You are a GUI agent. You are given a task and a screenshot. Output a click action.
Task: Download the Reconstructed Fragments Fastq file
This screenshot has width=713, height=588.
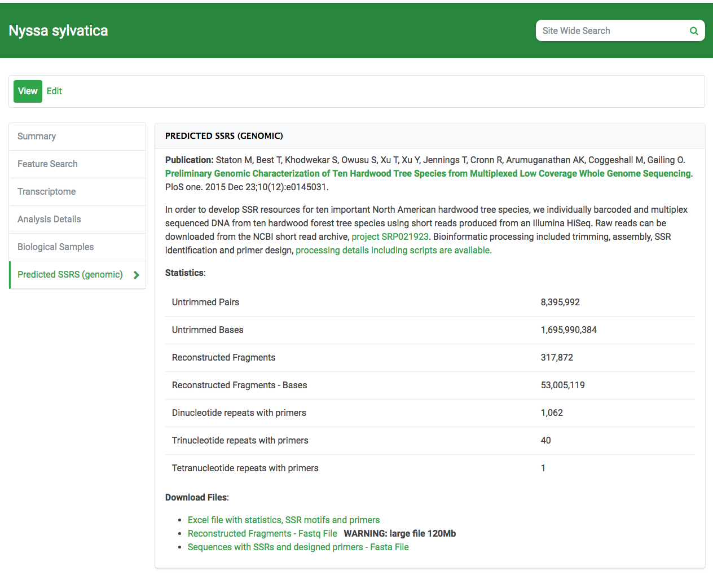[x=262, y=533]
